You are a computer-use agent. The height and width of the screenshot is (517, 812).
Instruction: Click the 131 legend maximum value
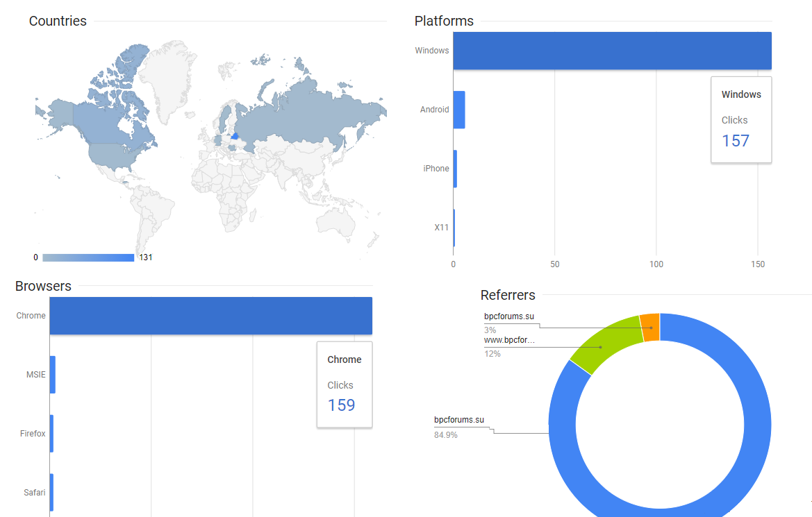[145, 257]
